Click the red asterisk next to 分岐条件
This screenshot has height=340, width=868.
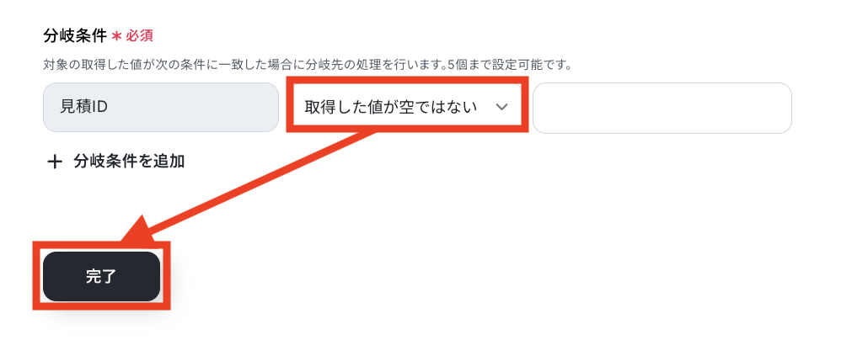point(116,36)
